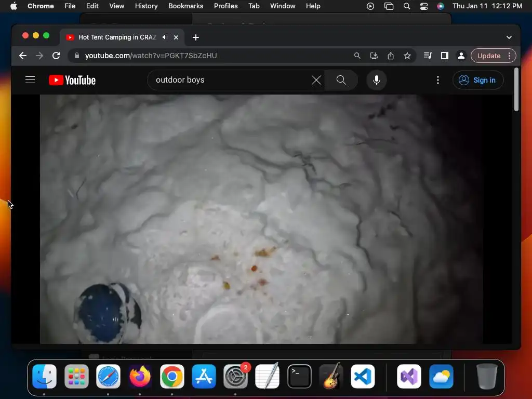Image resolution: width=532 pixels, height=399 pixels.
Task: Submit search with magnifier button
Action: coord(341,80)
